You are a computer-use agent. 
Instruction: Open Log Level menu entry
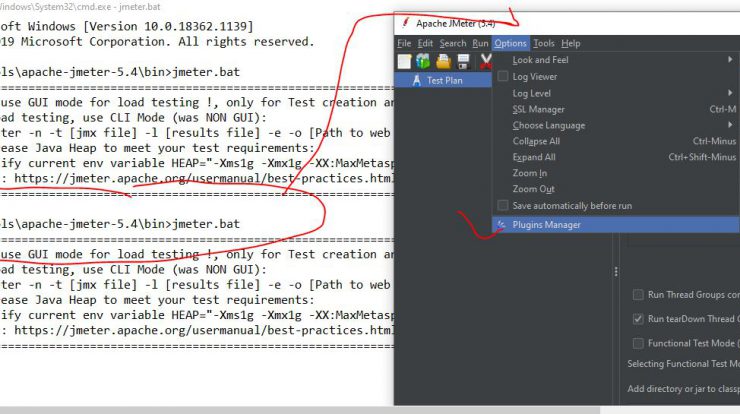click(616, 93)
